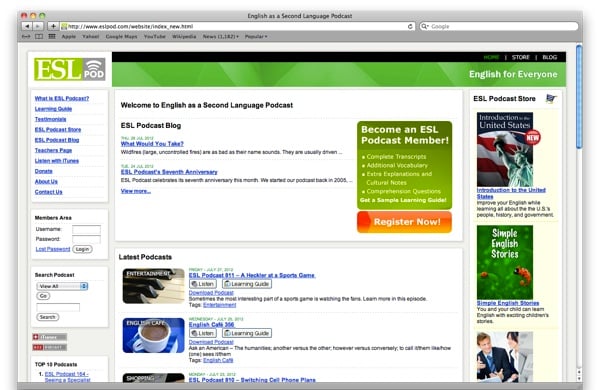Screen dimensions: 600x390
Task: Open the Listen with iTunes link
Action: tap(57, 160)
